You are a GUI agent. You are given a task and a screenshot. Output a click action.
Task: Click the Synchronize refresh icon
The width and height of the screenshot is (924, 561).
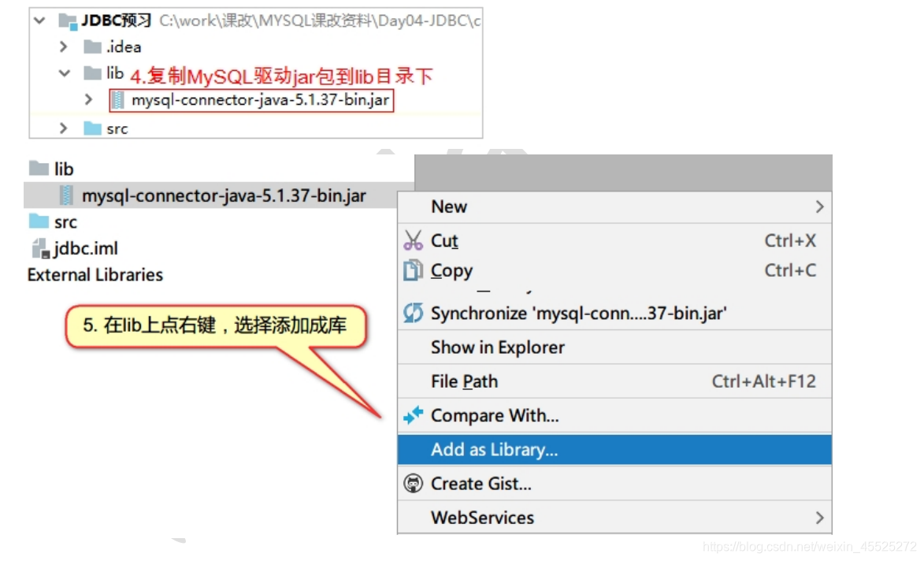pos(413,313)
